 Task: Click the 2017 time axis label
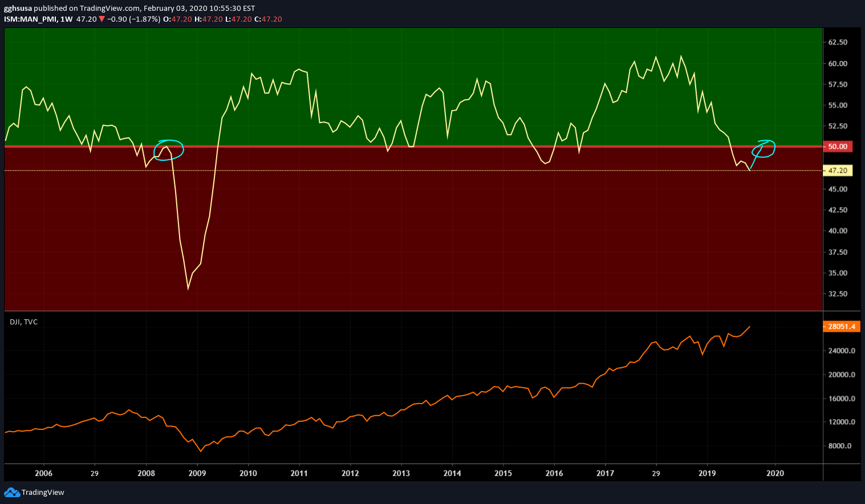point(605,473)
